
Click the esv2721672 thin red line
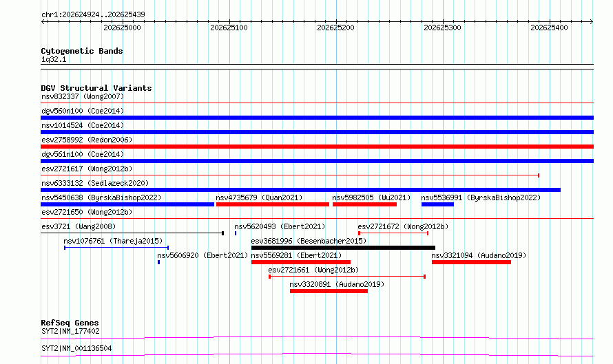click(x=393, y=233)
